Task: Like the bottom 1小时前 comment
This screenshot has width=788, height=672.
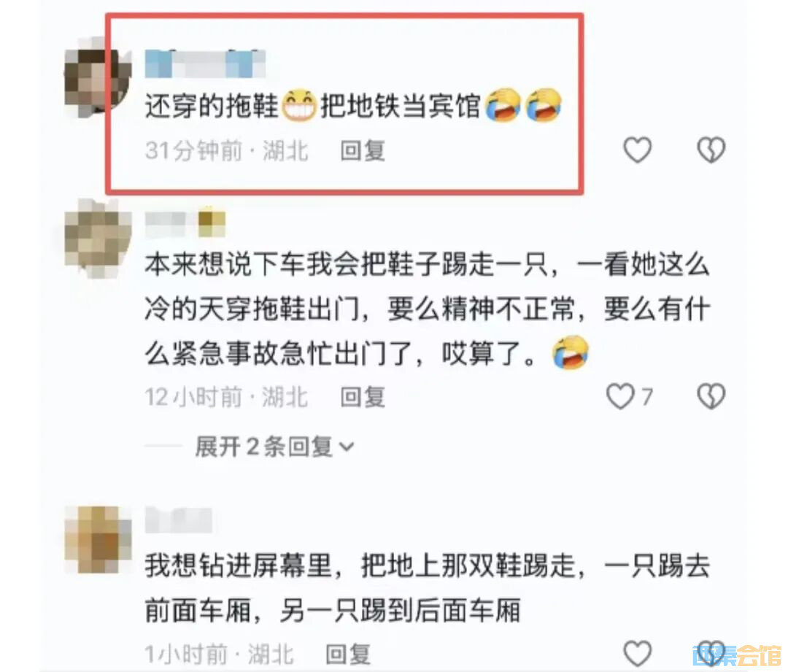Action: (637, 654)
